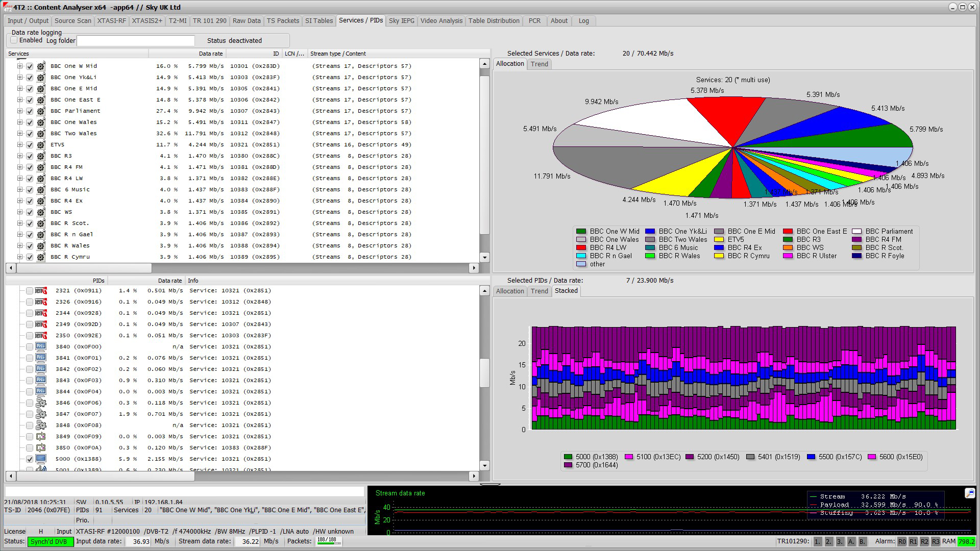Click the service icon beside BBC Parliament
The image size is (980, 551).
[41, 111]
